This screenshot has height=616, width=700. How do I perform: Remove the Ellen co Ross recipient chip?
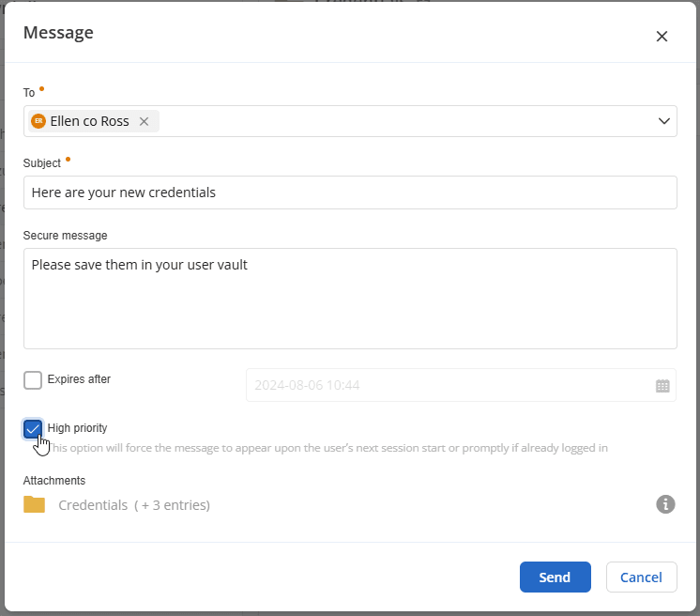click(x=144, y=121)
